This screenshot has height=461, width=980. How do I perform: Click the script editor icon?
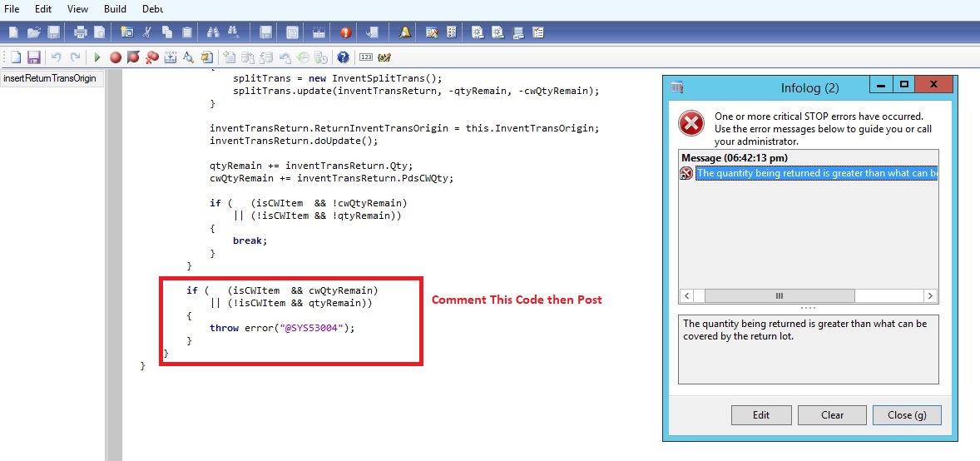207,57
